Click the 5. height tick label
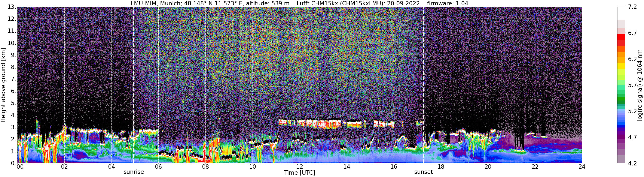Image resolution: width=644 pixels, height=177 pixels. click(x=13, y=103)
